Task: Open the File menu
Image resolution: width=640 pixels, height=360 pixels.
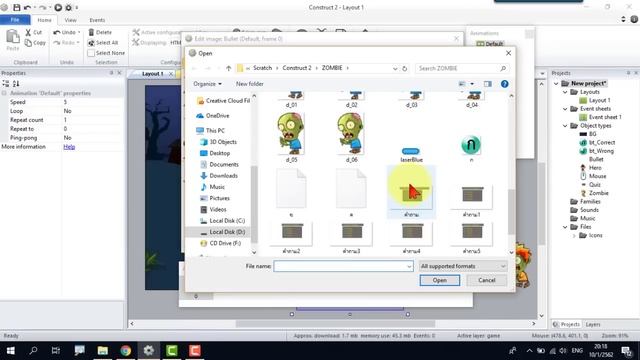Action: tap(15, 20)
